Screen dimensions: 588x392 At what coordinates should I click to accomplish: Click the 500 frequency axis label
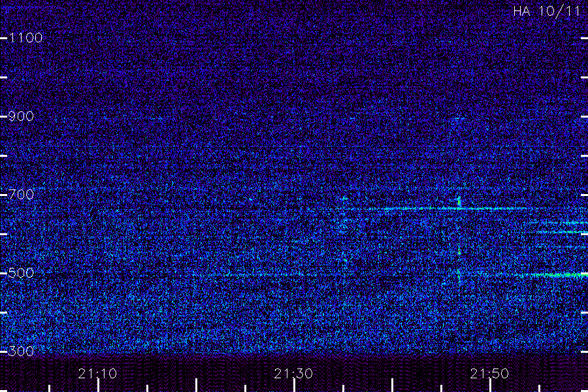click(21, 272)
